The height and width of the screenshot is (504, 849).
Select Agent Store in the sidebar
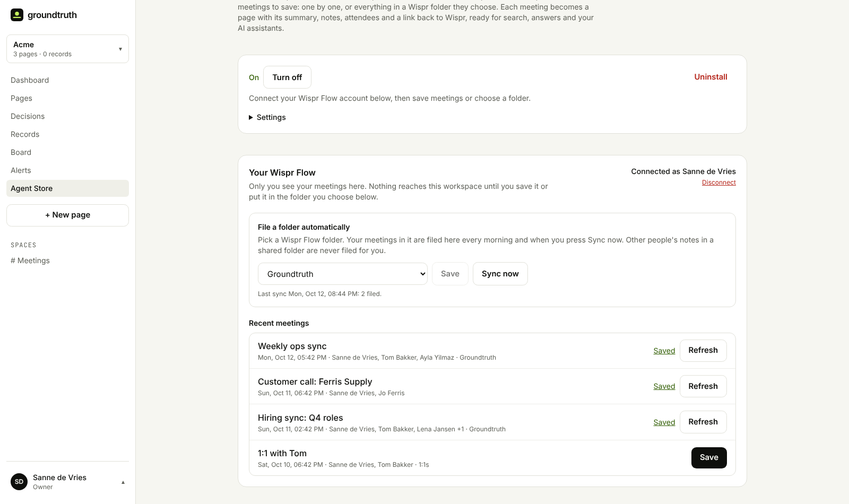pyautogui.click(x=67, y=188)
